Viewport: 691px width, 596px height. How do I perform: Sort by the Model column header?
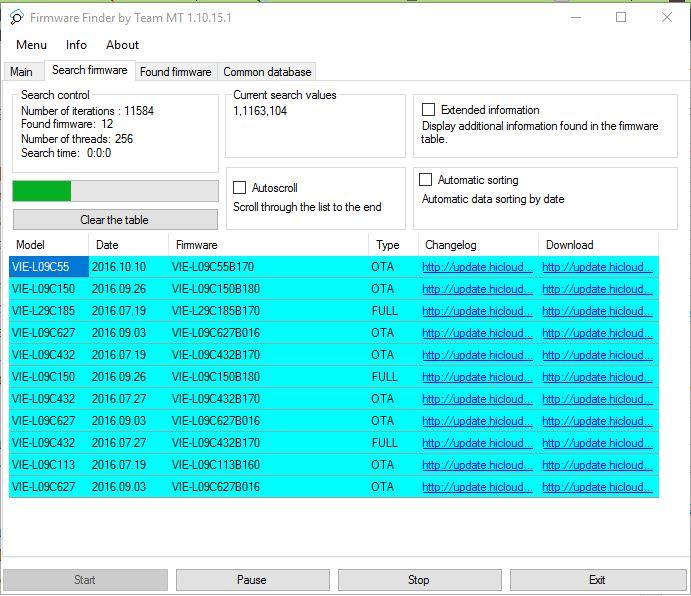[x=48, y=245]
